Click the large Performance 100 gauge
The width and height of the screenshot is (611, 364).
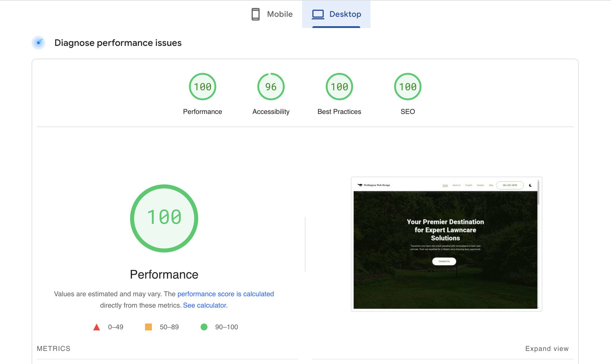(164, 218)
